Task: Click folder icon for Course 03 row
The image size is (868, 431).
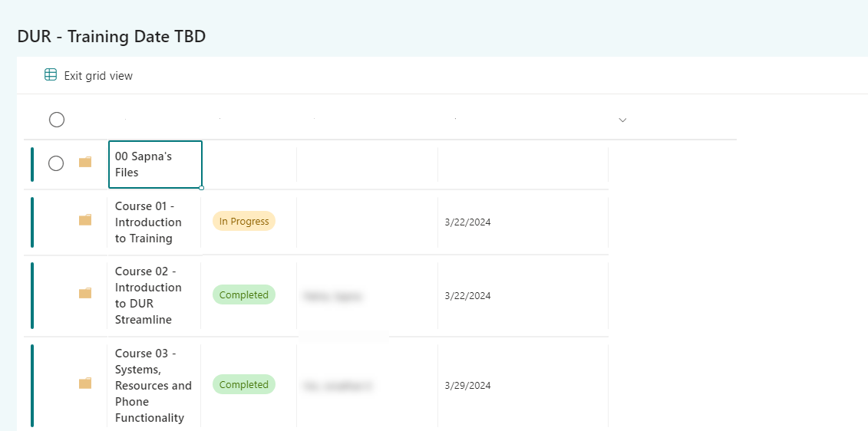Action: coord(84,383)
